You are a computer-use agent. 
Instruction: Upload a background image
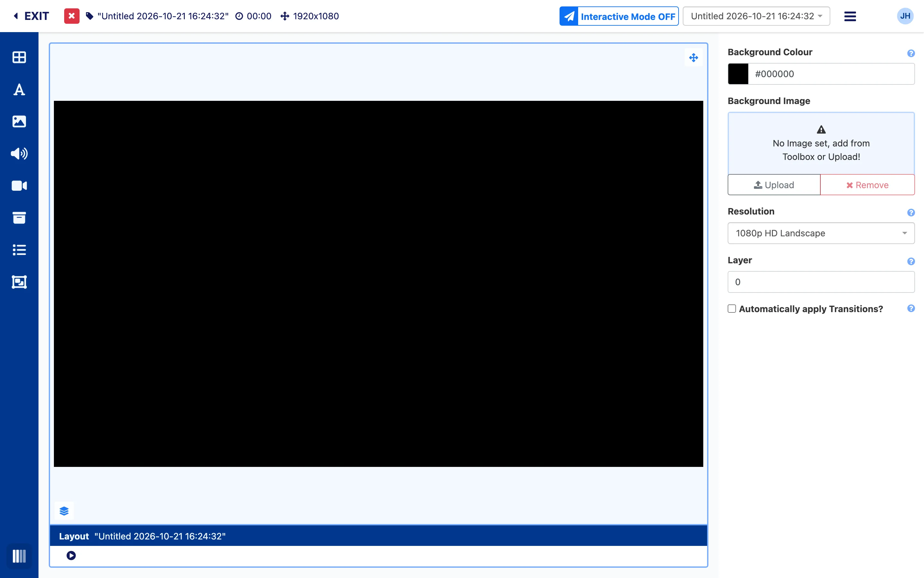774,185
